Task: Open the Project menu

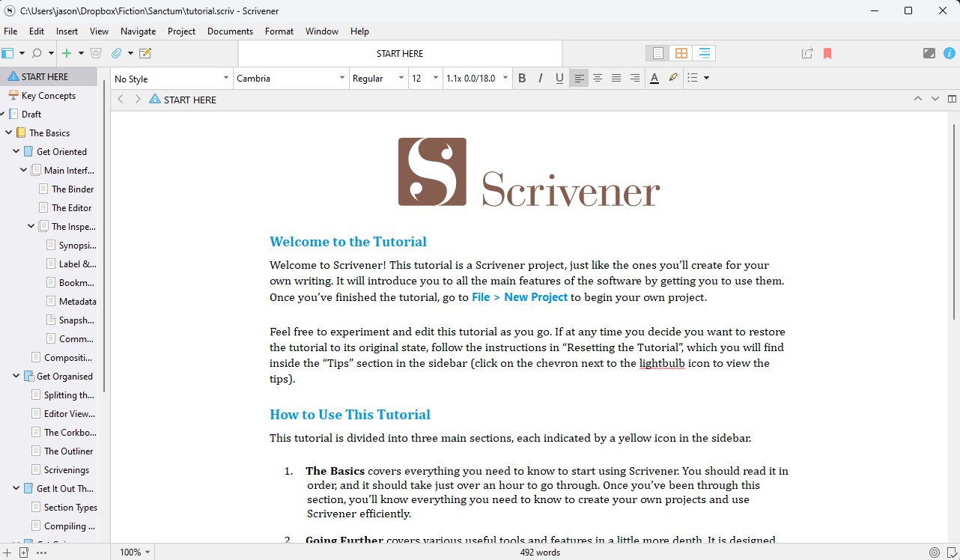Action: point(181,31)
